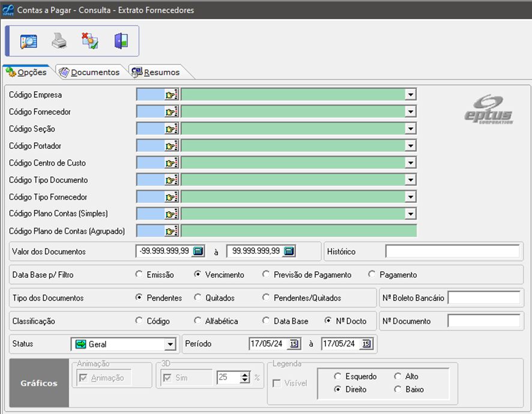Click the Nº Boleto Bancário field
This screenshot has height=414, width=532.
click(x=484, y=298)
